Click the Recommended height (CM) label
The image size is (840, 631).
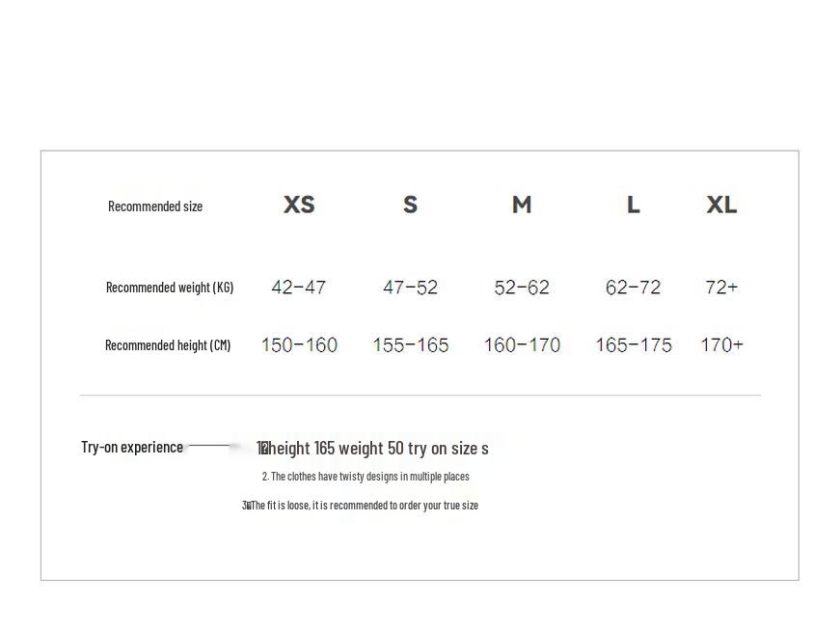coord(168,345)
